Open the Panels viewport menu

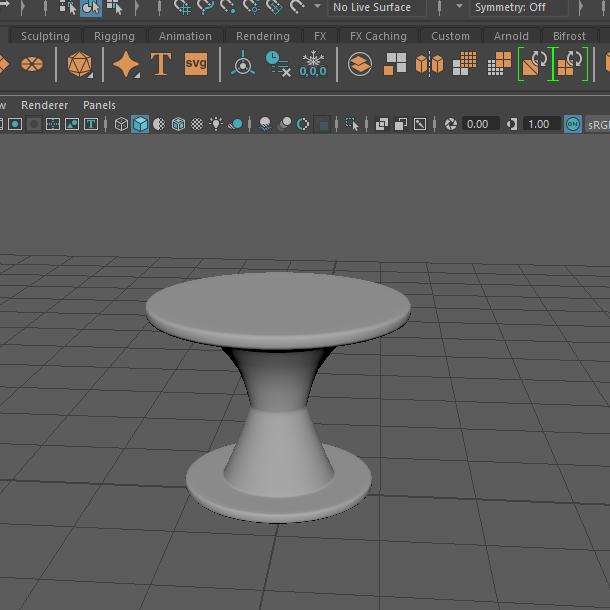[x=99, y=105]
